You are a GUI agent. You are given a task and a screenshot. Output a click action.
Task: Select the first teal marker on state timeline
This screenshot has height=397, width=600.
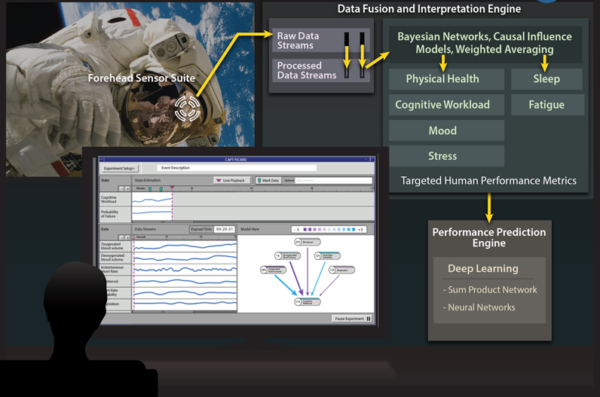pos(150,189)
